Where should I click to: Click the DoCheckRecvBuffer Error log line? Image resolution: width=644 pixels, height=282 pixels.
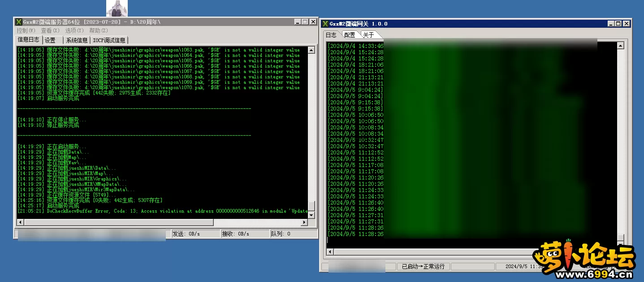[x=163, y=211]
